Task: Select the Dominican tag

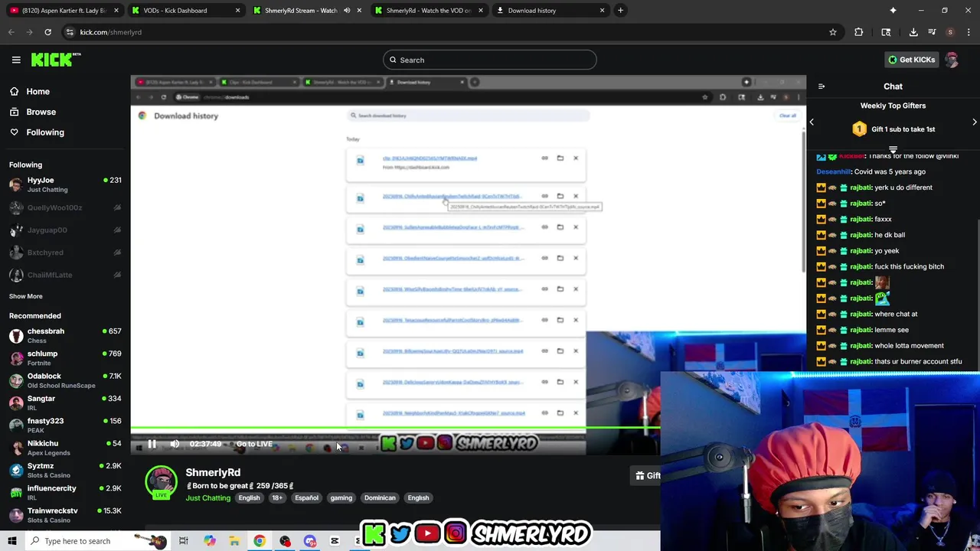Action: [380, 498]
